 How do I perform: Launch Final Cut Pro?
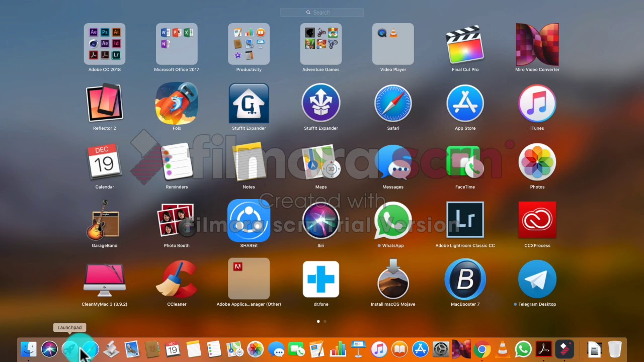(465, 44)
